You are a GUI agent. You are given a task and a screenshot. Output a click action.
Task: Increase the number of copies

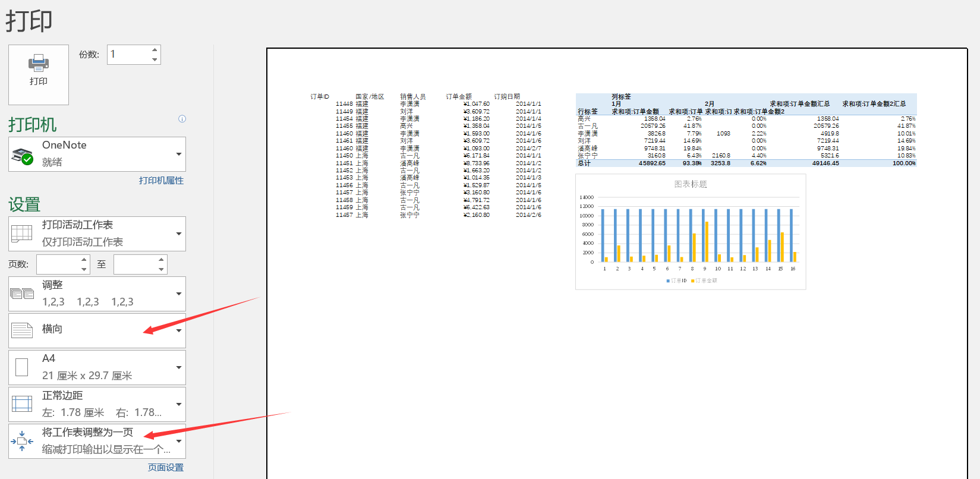tap(155, 50)
